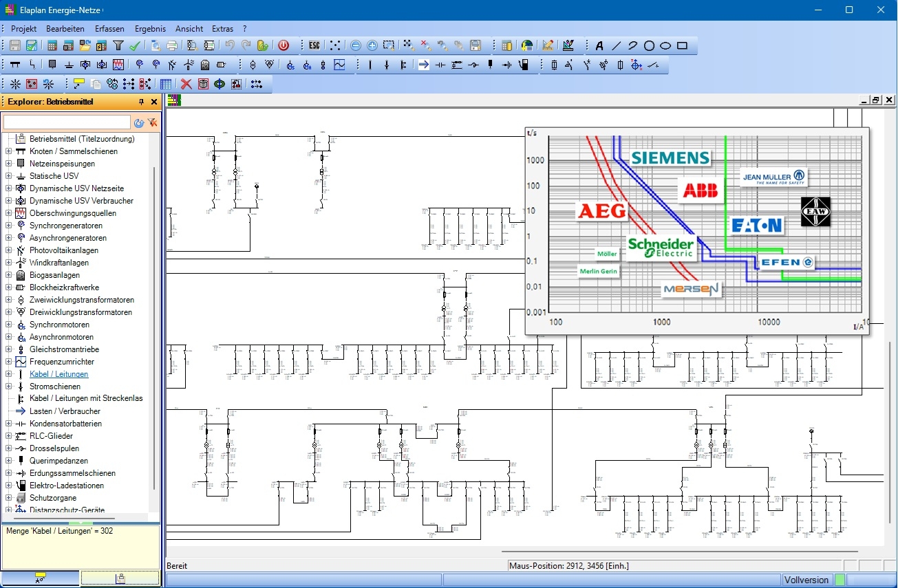The height and width of the screenshot is (588, 898).
Task: Select the line drawing tool
Action: 616,46
